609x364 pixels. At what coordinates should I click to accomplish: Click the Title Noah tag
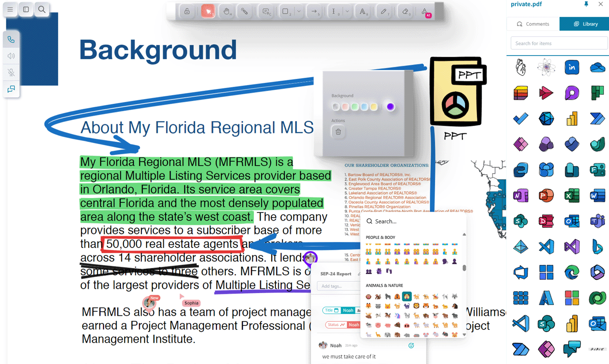click(340, 310)
